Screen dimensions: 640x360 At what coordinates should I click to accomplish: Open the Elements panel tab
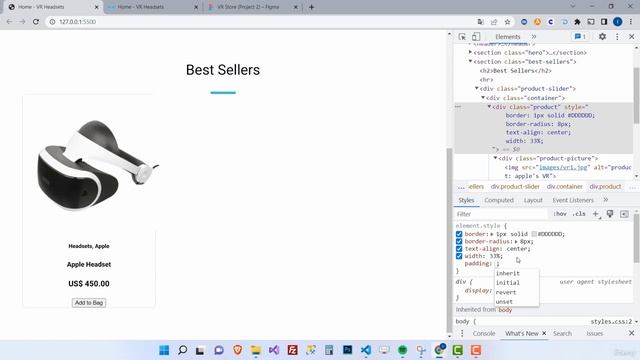(508, 37)
